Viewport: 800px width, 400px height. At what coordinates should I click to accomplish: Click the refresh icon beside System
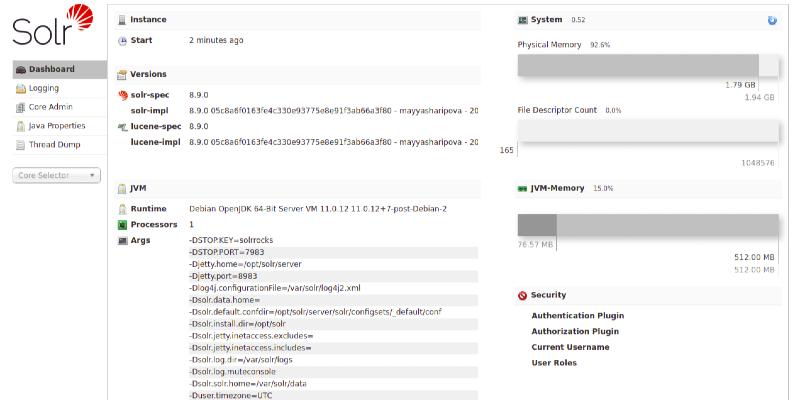(x=772, y=20)
